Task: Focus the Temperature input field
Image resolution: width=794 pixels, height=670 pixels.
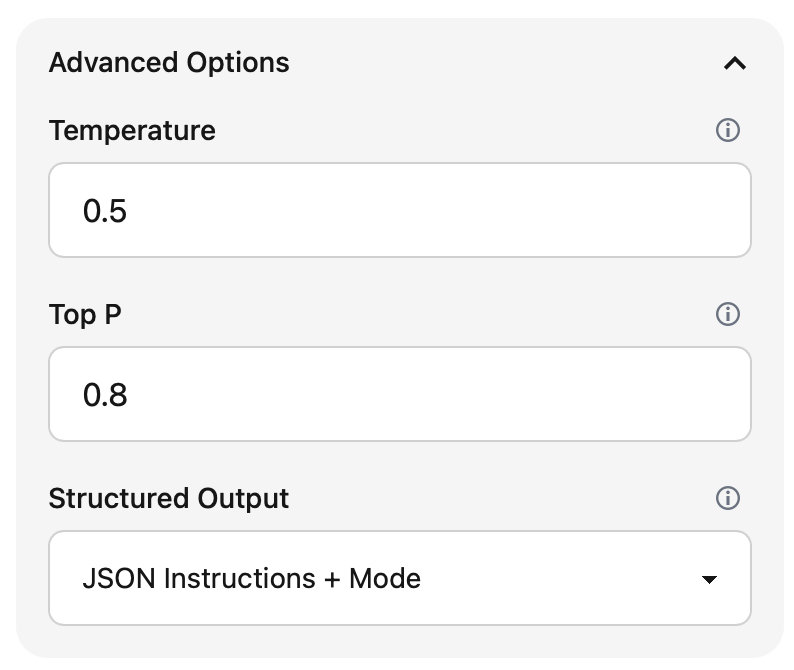Action: tap(399, 211)
